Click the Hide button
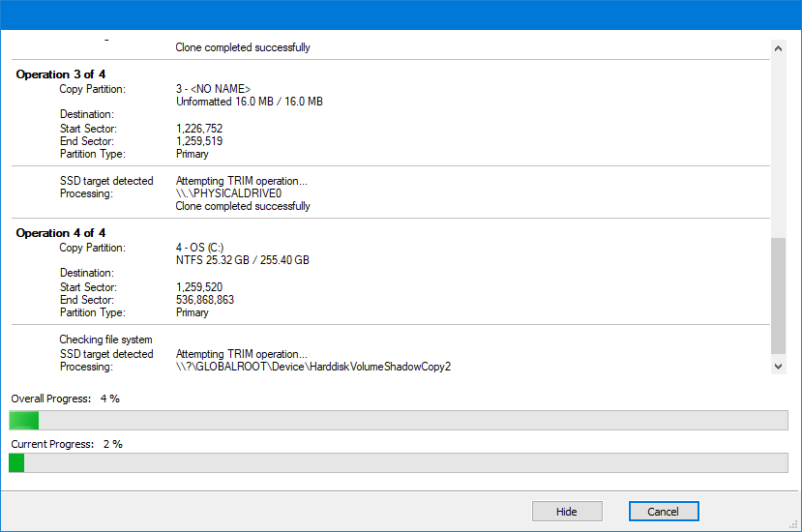Screen dimensions: 802x532 [x=567, y=511]
